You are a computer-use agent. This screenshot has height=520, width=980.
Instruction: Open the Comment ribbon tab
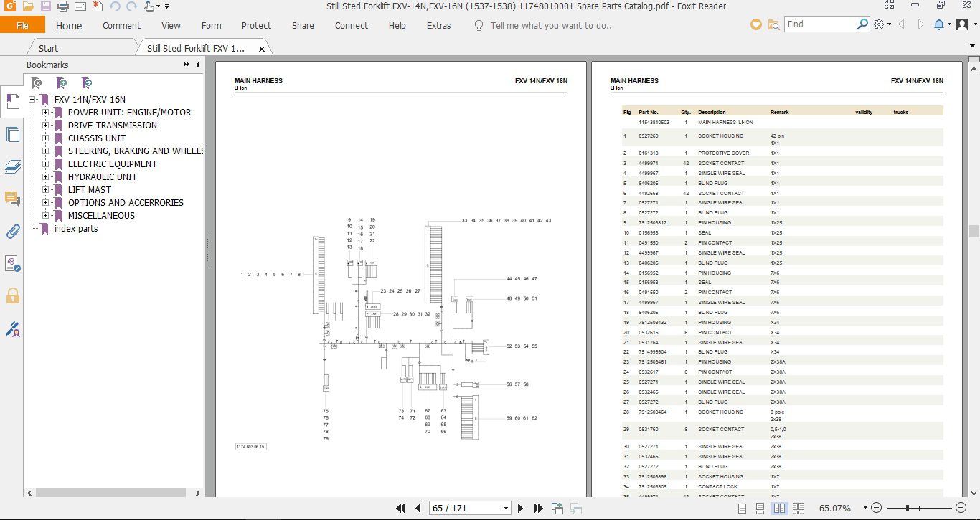[x=121, y=25]
